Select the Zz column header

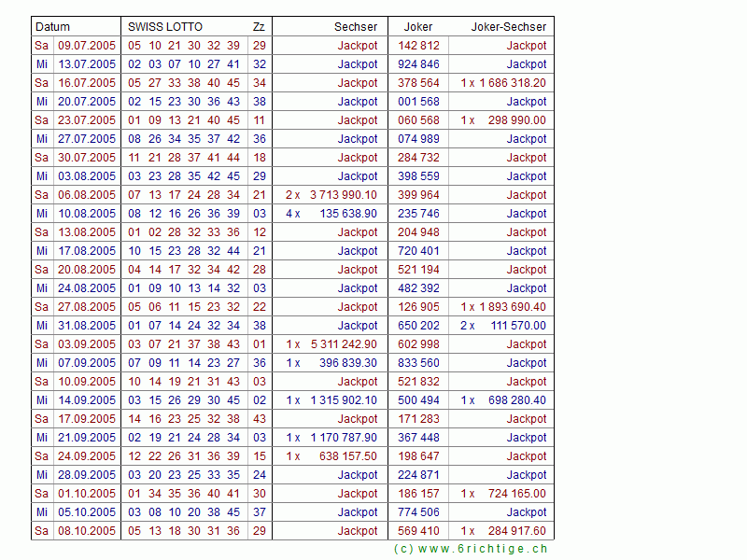(x=259, y=27)
